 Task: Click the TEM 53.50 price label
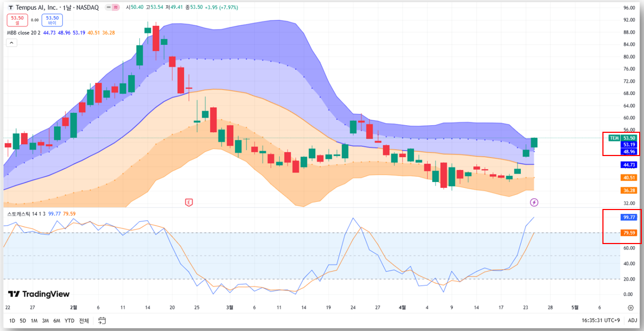[x=623, y=138]
